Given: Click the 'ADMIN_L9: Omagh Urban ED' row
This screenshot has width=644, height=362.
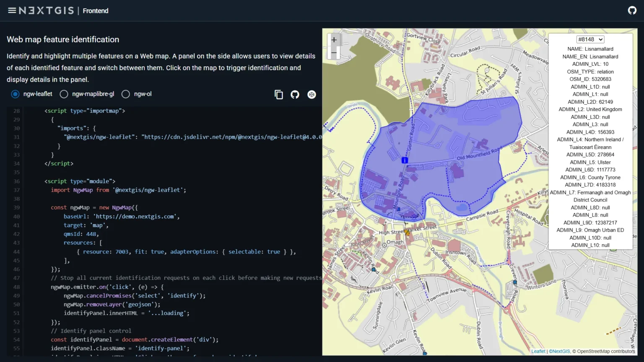Looking at the screenshot, I should [x=590, y=230].
